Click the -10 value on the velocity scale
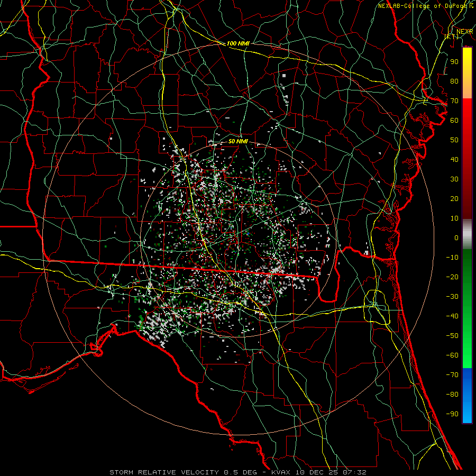 (x=452, y=258)
